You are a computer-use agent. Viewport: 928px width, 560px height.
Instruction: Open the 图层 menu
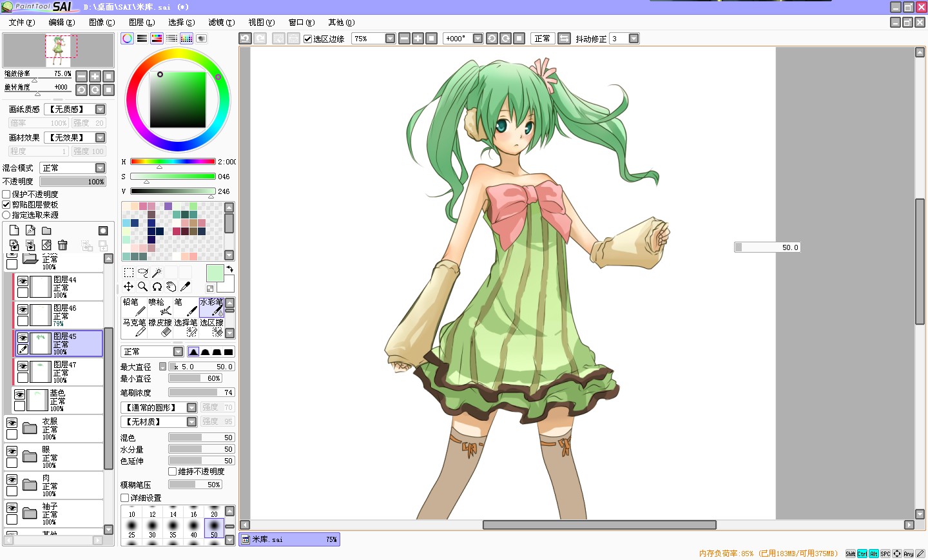[x=142, y=23]
